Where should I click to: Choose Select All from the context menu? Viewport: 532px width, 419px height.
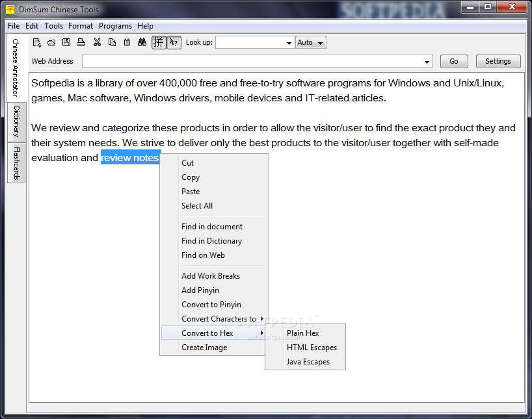click(215, 205)
